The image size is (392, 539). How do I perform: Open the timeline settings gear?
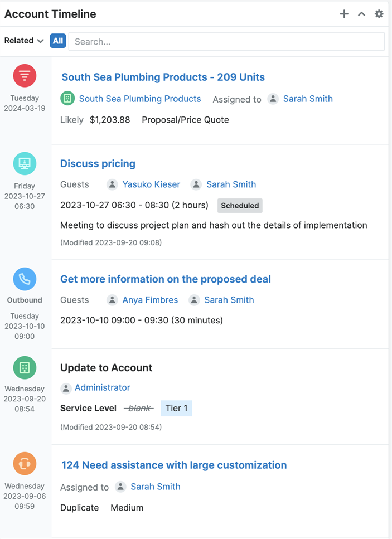coord(379,14)
